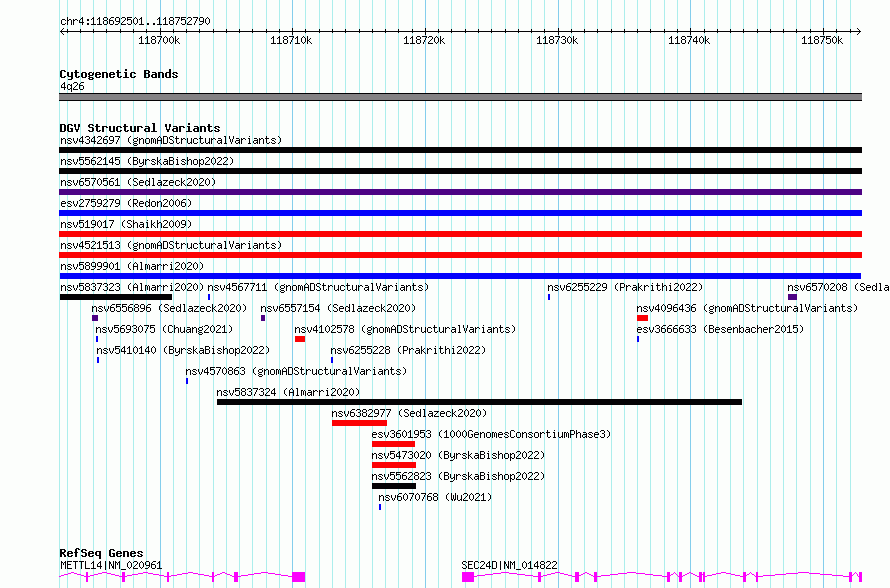The height and width of the screenshot is (588, 890).
Task: Click the Cytogenetic Bands track title
Action: tap(119, 74)
